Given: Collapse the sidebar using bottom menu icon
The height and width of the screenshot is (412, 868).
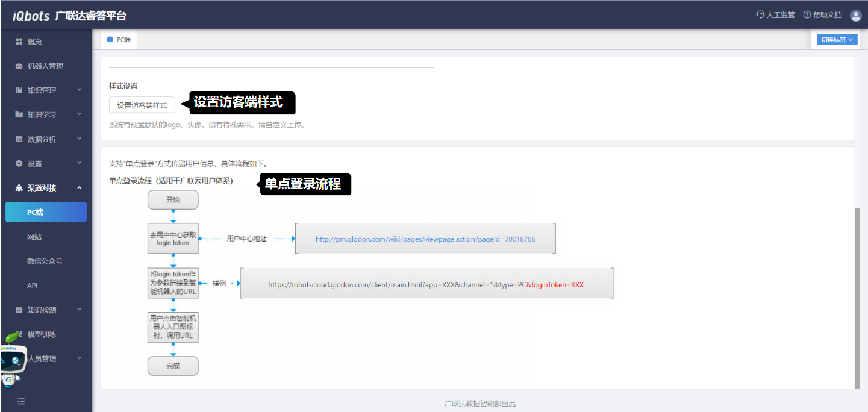Looking at the screenshot, I should click(21, 401).
